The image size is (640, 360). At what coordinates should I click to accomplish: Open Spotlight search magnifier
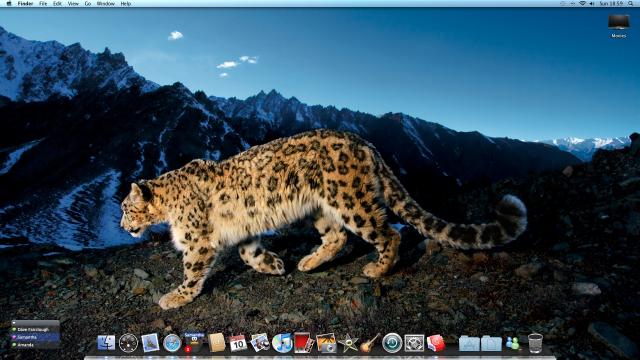(x=631, y=3)
